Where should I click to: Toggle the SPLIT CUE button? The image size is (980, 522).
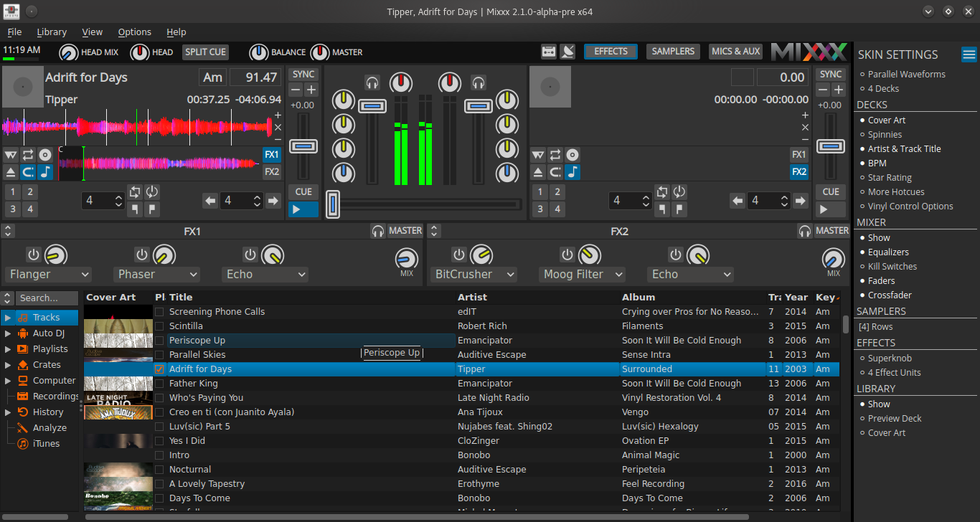(206, 52)
